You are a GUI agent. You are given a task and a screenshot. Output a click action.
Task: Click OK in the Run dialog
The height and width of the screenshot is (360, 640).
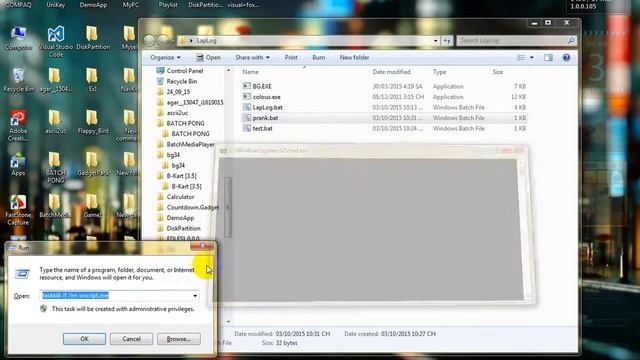[84, 339]
